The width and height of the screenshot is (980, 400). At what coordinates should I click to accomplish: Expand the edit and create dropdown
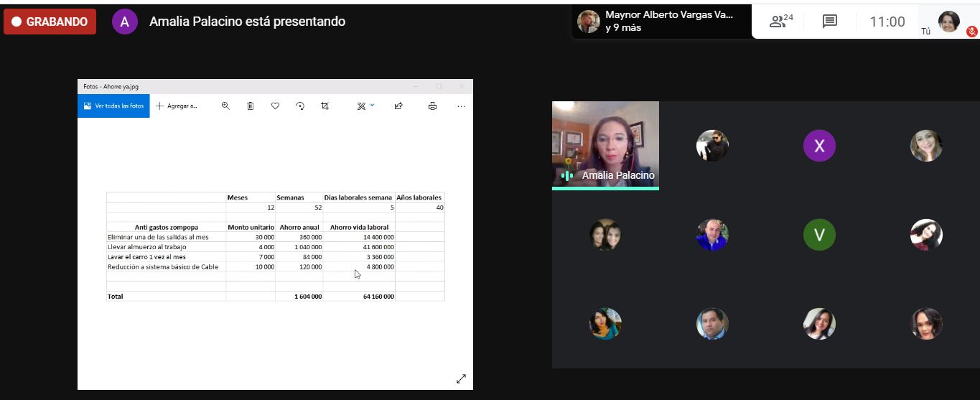point(365,106)
